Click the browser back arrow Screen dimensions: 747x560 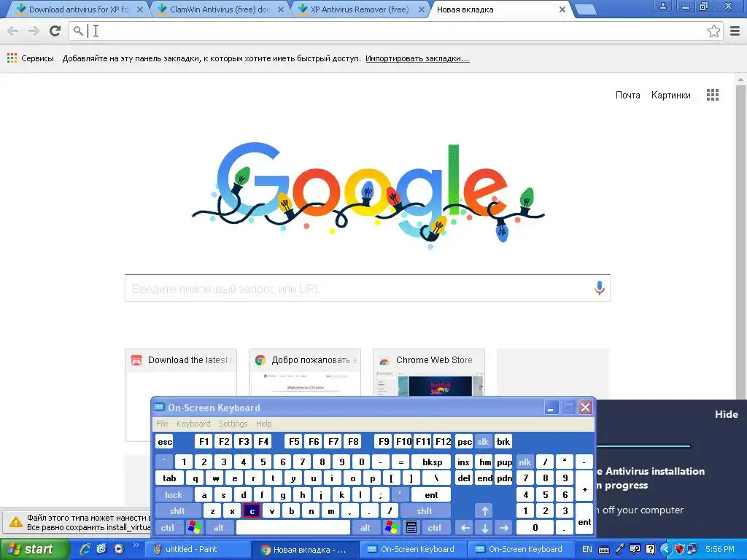point(13,31)
